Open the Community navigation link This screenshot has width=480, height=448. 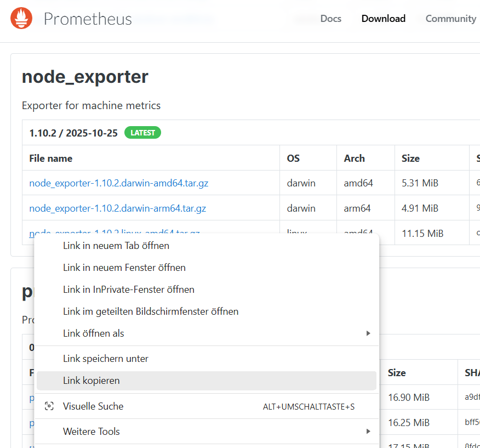click(450, 19)
